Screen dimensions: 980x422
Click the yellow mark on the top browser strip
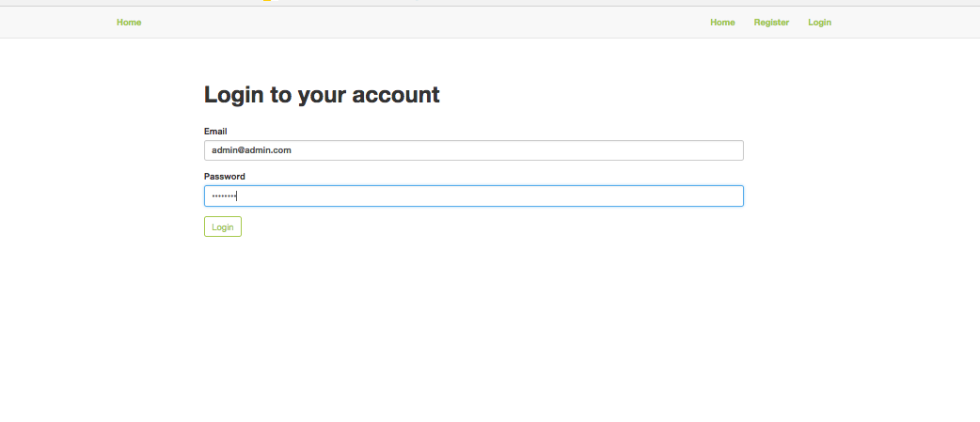(267, 1)
